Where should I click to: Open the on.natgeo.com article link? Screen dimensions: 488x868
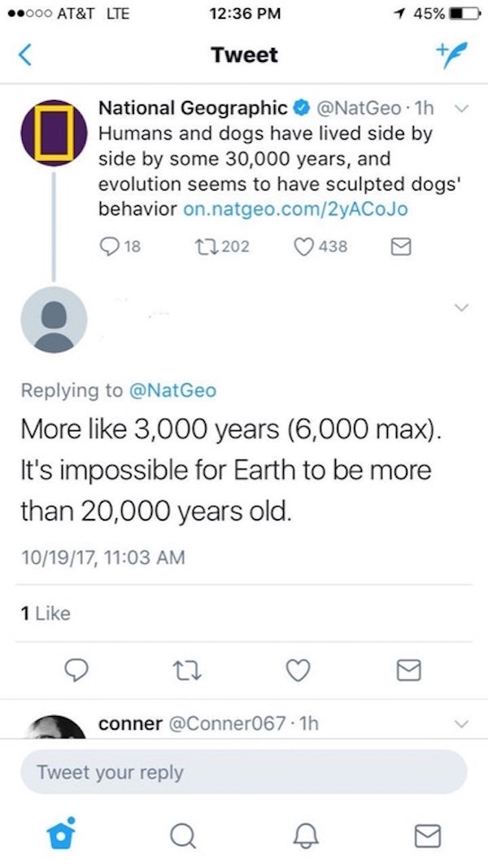(296, 208)
